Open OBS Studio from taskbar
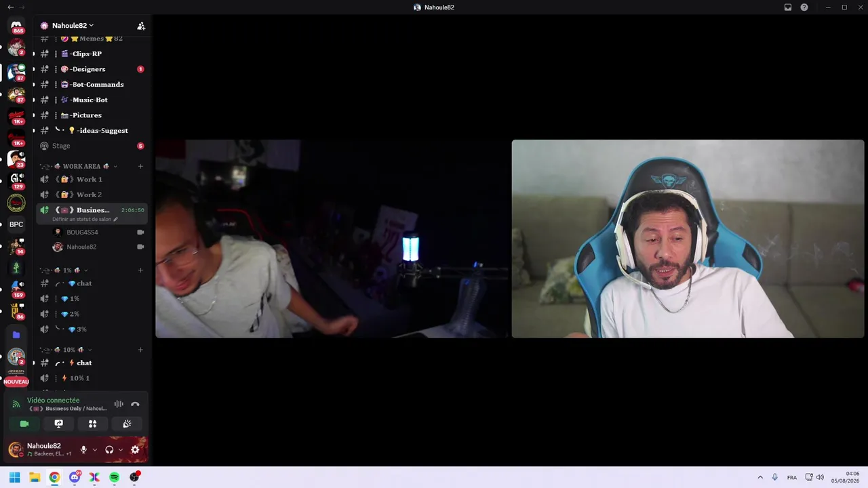Screen dimensions: 868x488 pyautogui.click(x=134, y=477)
